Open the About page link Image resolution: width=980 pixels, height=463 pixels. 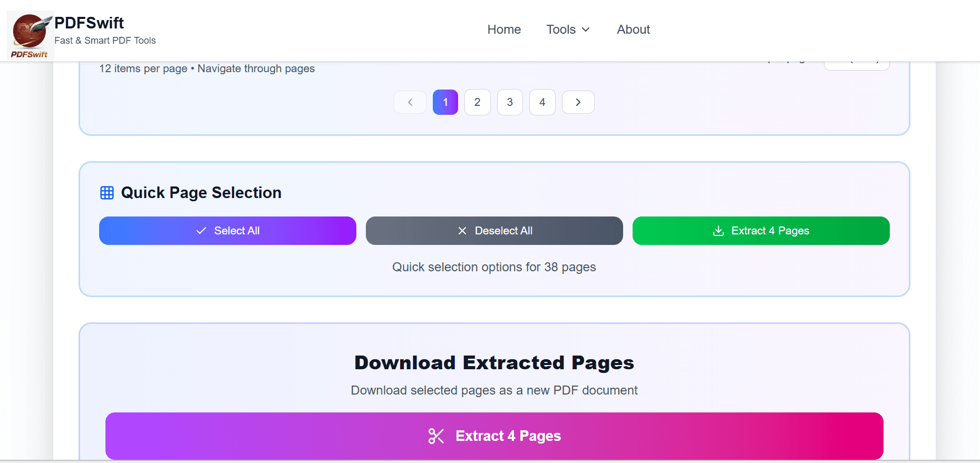point(633,29)
